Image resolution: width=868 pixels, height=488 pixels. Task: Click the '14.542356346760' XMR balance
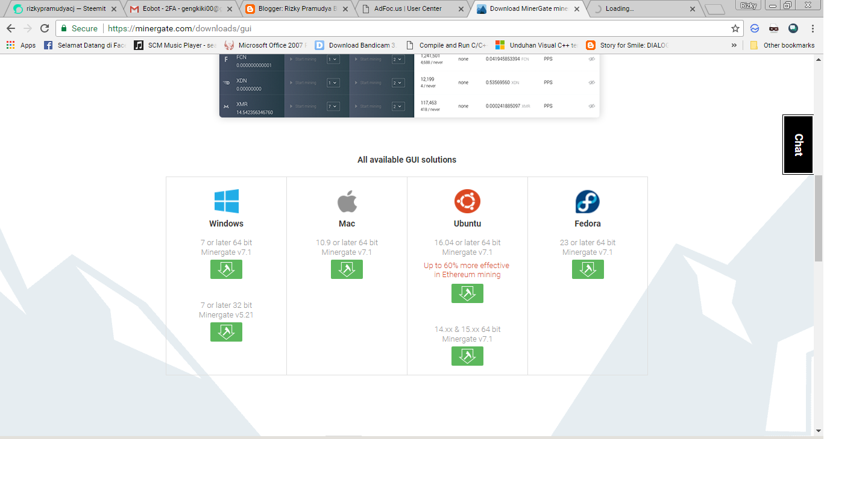(x=254, y=112)
